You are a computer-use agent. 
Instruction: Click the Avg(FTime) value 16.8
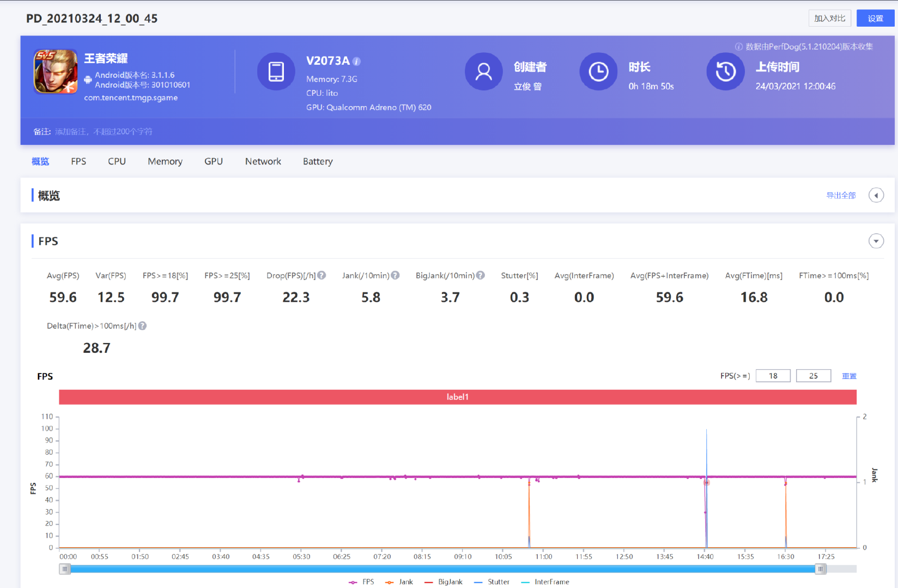point(754,297)
